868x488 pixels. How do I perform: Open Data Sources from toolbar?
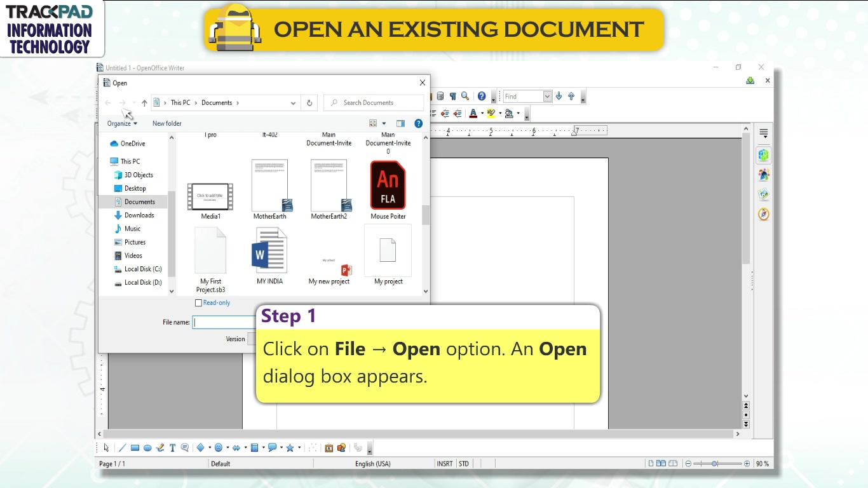441,97
